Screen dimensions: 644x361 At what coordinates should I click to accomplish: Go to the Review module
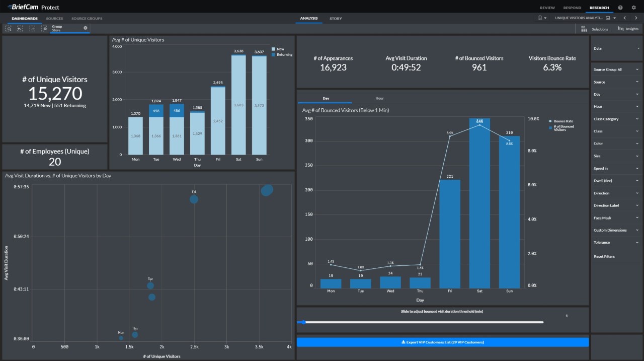547,8
